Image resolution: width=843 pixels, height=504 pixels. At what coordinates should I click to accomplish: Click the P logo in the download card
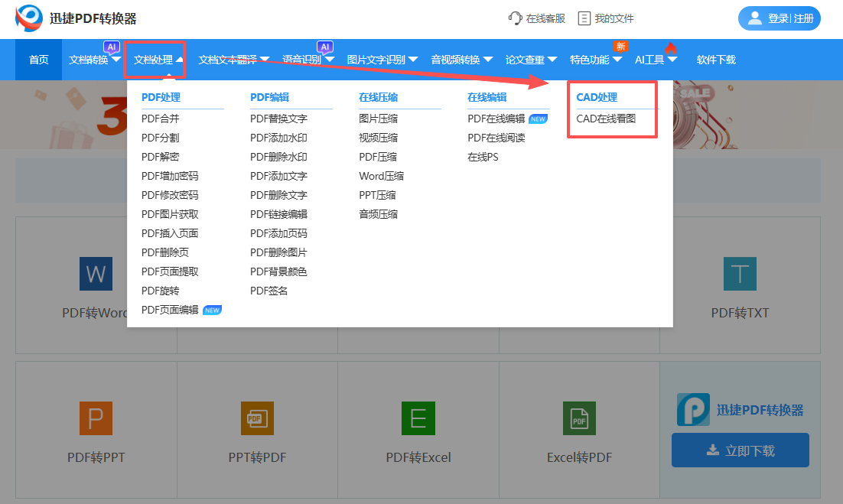click(x=693, y=409)
